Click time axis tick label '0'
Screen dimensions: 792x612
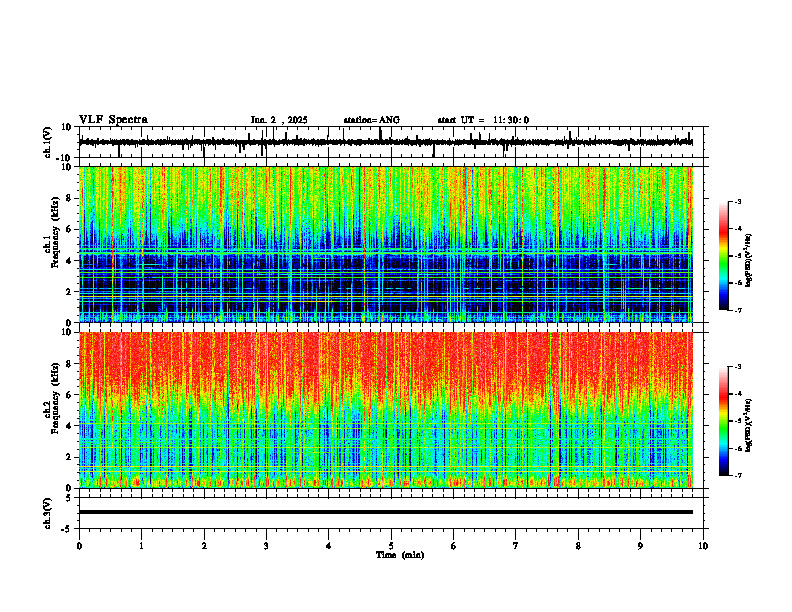coord(79,546)
